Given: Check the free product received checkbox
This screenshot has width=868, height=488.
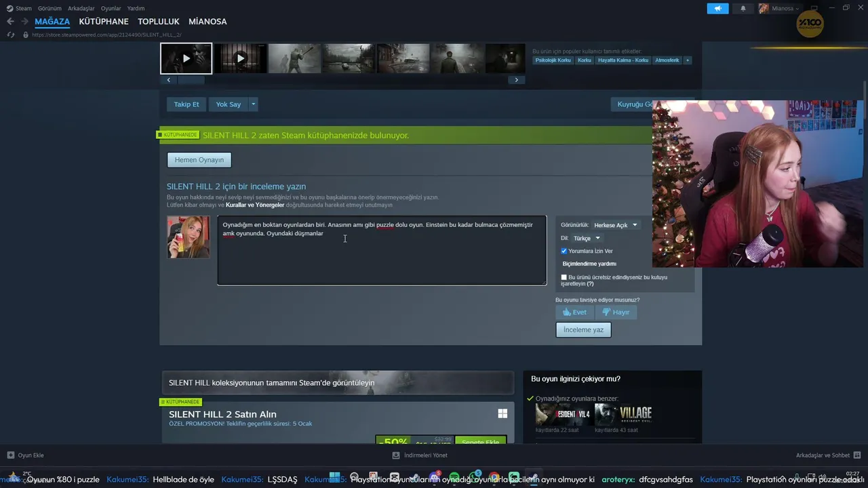Looking at the screenshot, I should (564, 277).
